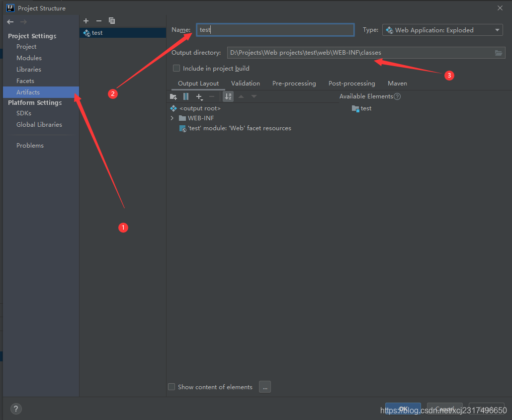Viewport: 512px width, 420px height.
Task: Expand the WEB-INF folder
Action: (172, 118)
